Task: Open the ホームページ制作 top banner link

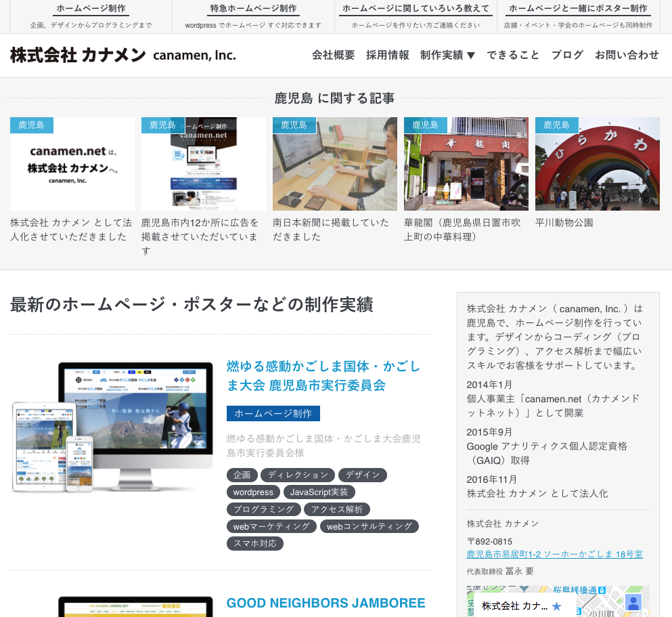Action: click(91, 9)
